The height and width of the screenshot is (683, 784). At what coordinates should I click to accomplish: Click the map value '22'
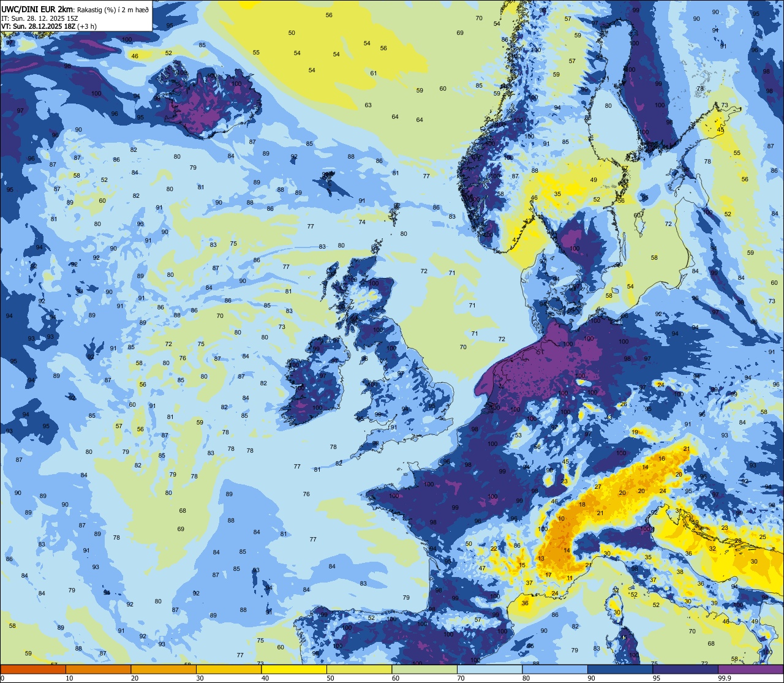tap(494, 549)
